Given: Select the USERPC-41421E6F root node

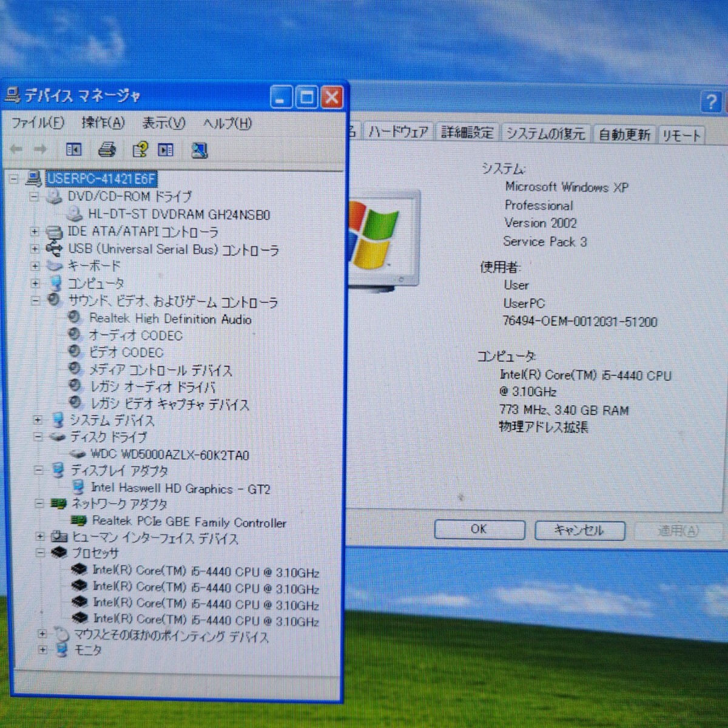Looking at the screenshot, I should point(101,178).
